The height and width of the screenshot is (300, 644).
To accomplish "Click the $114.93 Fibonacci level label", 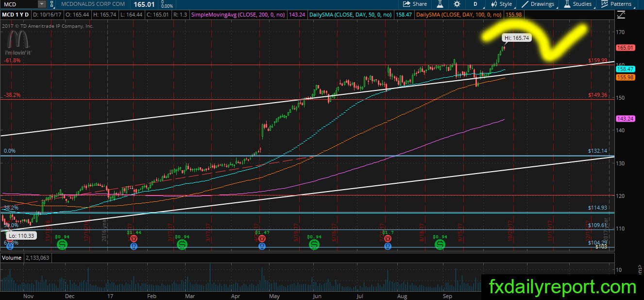I will coord(597,208).
